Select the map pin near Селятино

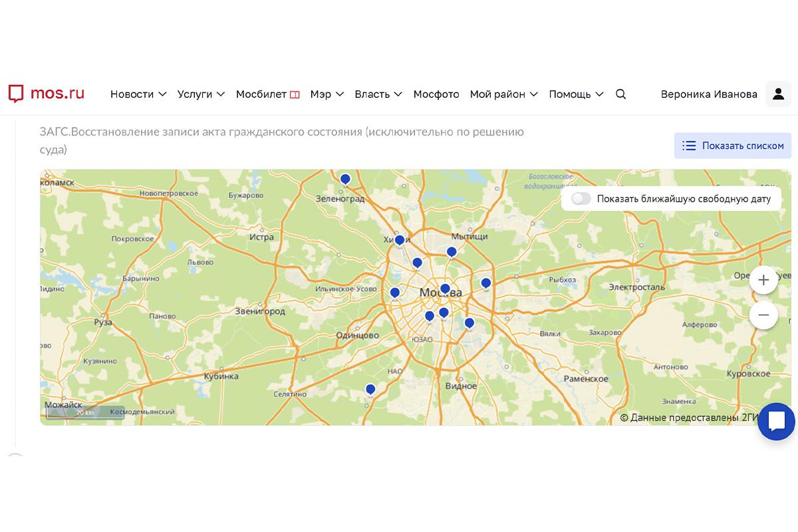[x=370, y=389]
